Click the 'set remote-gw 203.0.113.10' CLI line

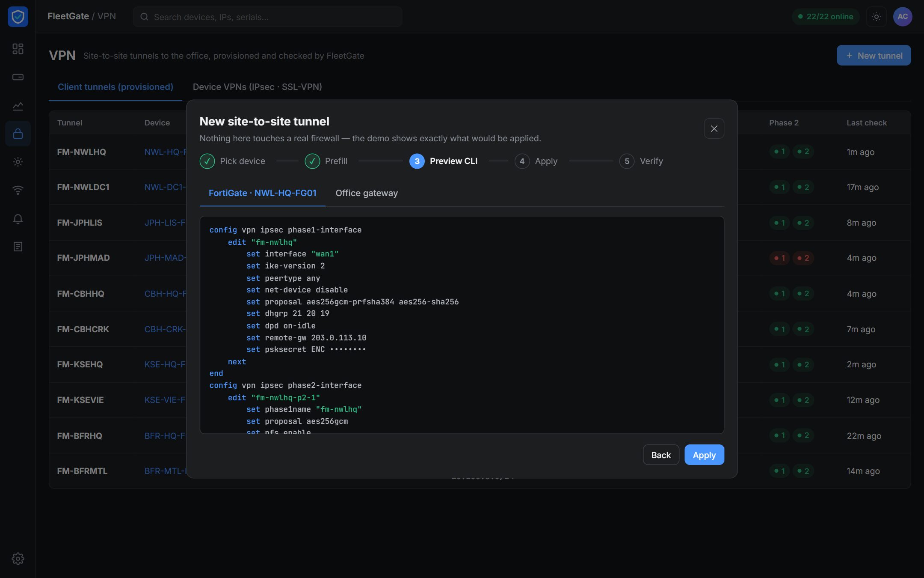[x=306, y=338]
